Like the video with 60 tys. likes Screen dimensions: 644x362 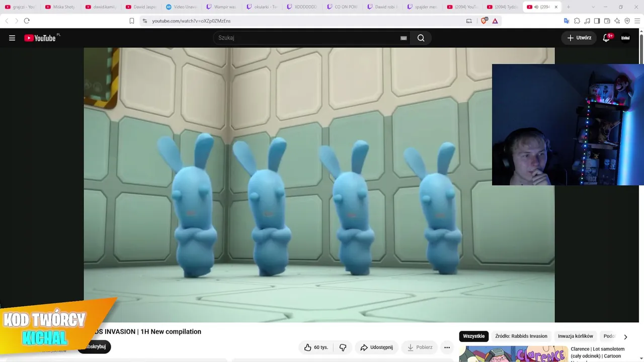tap(316, 347)
